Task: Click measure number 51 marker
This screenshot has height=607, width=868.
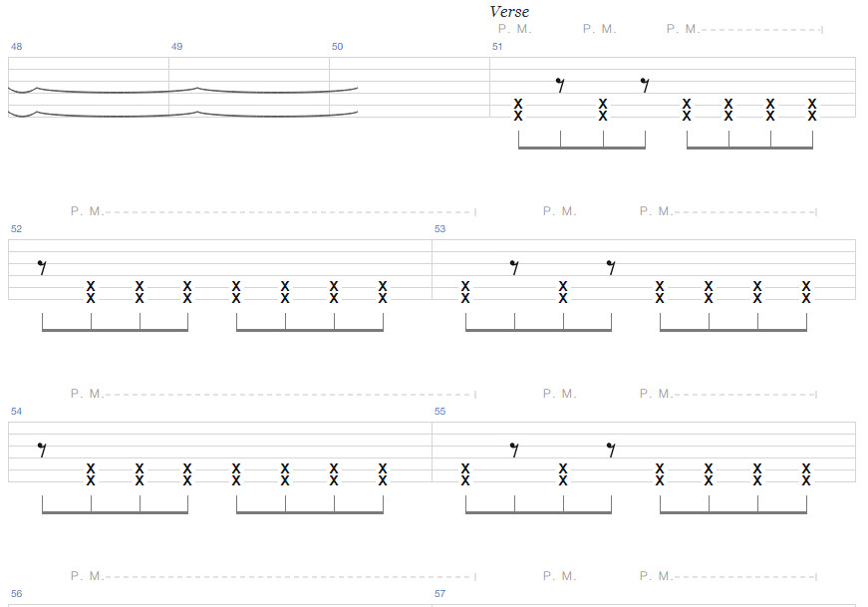Action: pos(497,47)
